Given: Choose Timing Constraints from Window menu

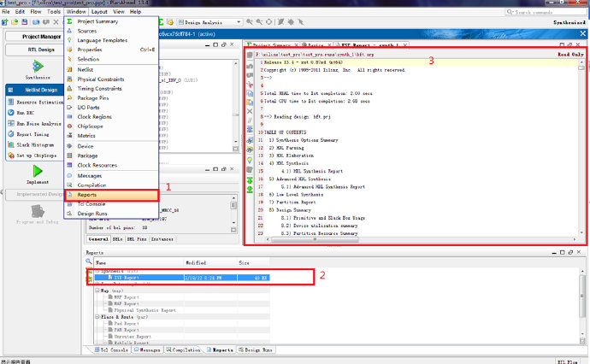Looking at the screenshot, I should tap(111, 89).
